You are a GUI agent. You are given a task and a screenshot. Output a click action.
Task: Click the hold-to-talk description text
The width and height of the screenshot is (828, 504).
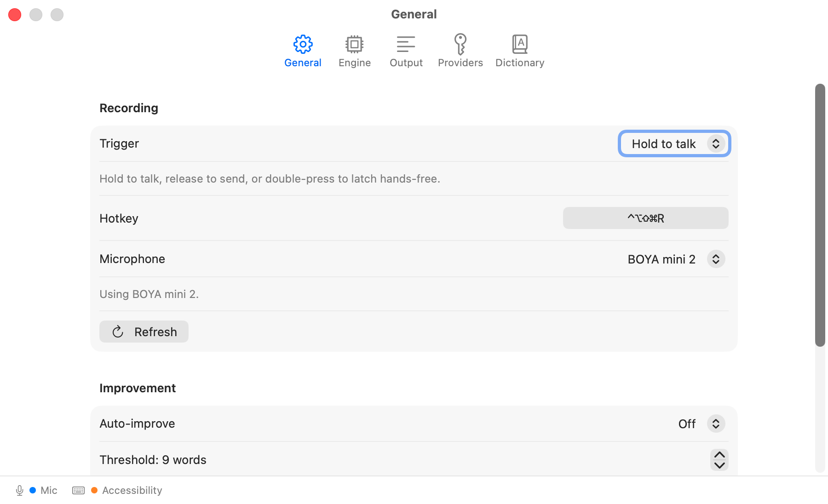click(270, 179)
